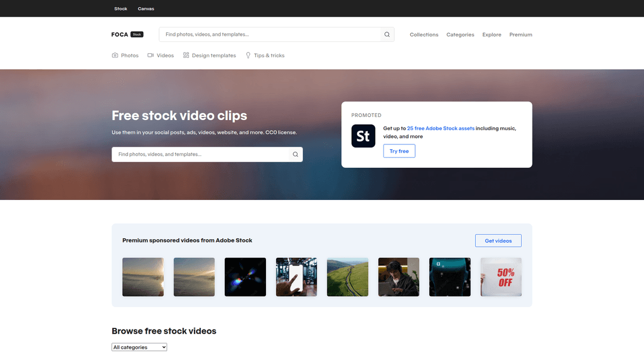
Task: Click the search magnifier icon in header
Action: point(387,35)
